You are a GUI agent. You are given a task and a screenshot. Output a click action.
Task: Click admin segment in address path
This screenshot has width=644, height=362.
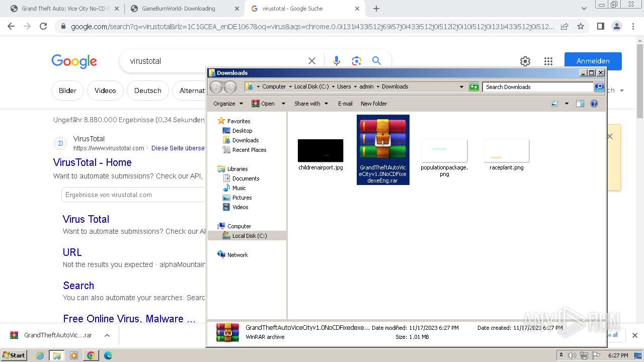(x=366, y=86)
